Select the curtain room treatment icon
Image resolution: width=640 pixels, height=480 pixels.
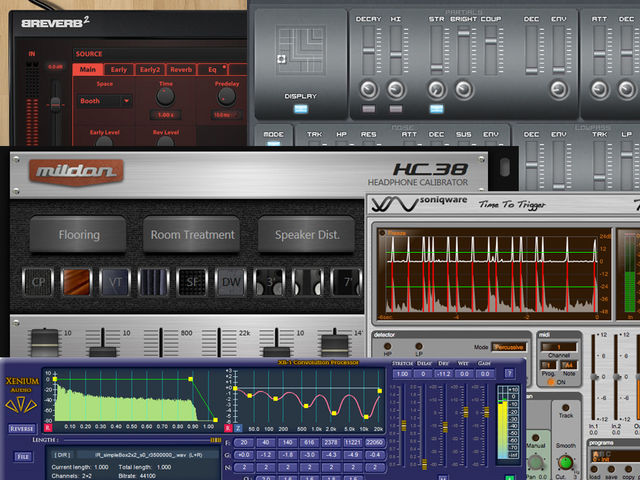click(153, 282)
